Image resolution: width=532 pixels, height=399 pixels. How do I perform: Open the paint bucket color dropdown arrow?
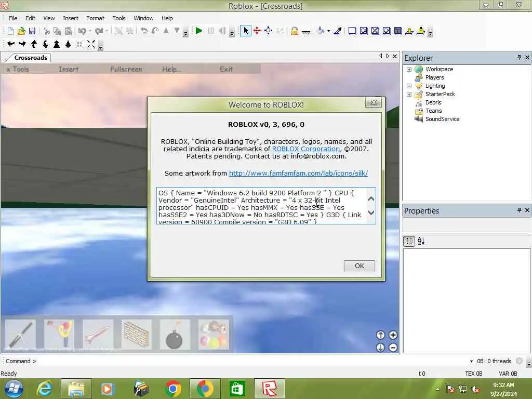coord(328,31)
